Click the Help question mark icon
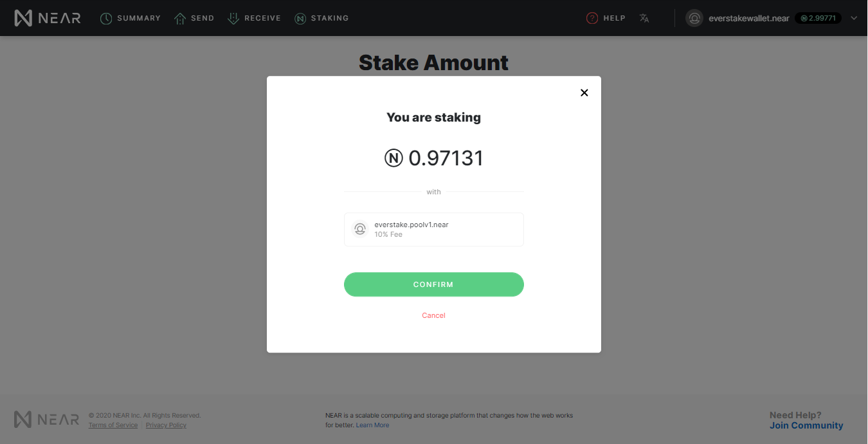Image resolution: width=868 pixels, height=444 pixels. [x=592, y=19]
